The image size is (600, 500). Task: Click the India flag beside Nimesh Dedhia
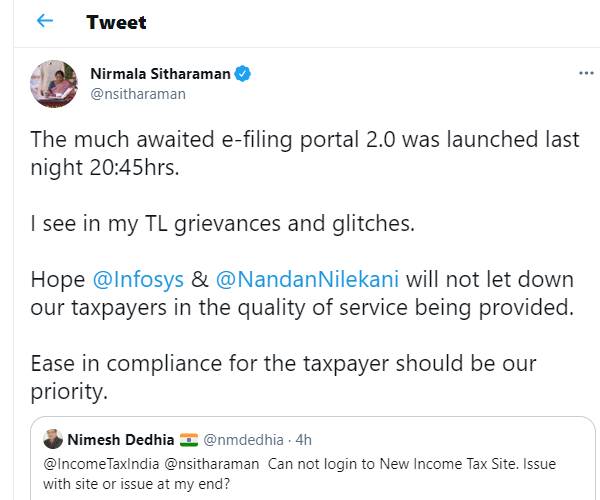point(190,439)
